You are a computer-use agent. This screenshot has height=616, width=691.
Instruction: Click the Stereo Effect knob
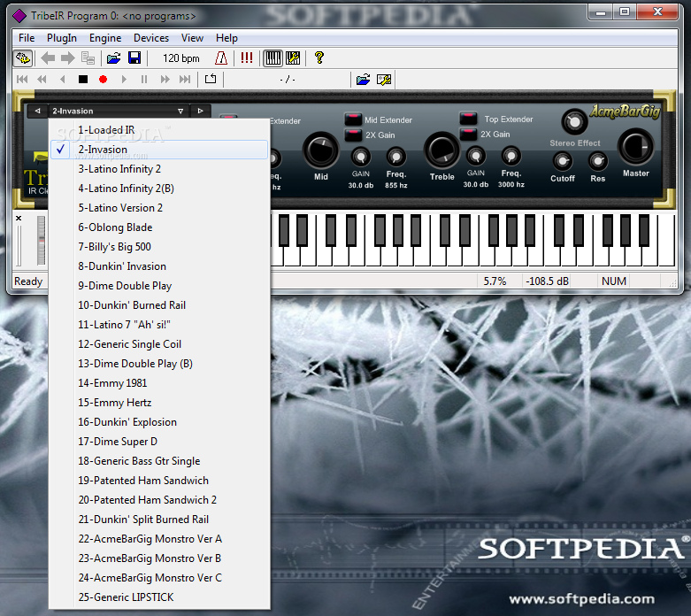574,122
